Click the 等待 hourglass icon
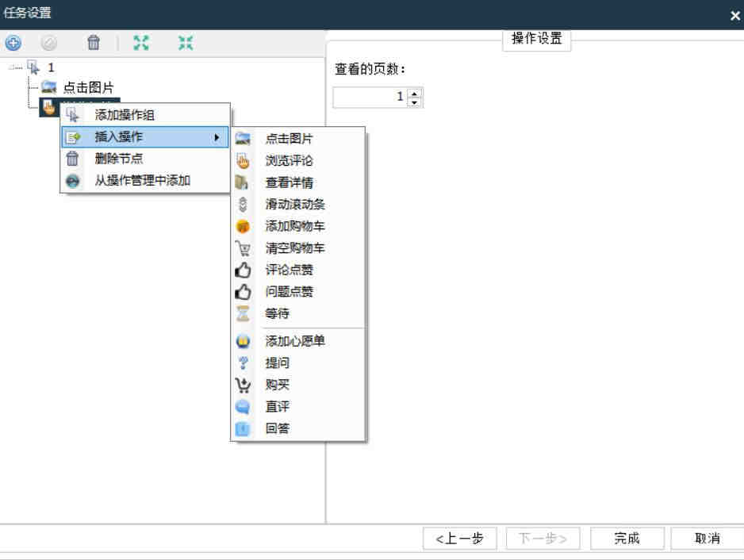744x560 pixels. (243, 313)
